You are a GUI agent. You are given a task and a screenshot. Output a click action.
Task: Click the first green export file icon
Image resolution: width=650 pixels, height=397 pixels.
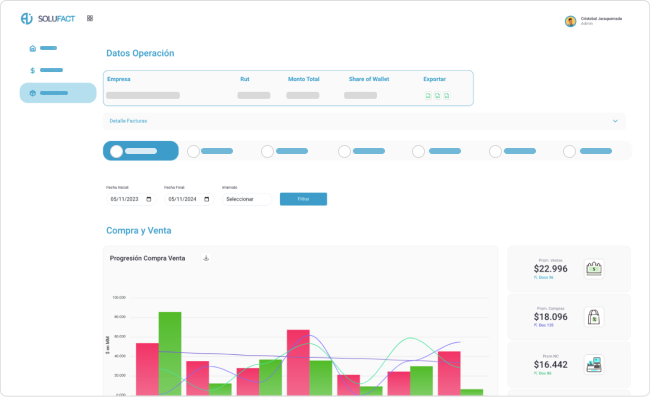click(x=428, y=96)
